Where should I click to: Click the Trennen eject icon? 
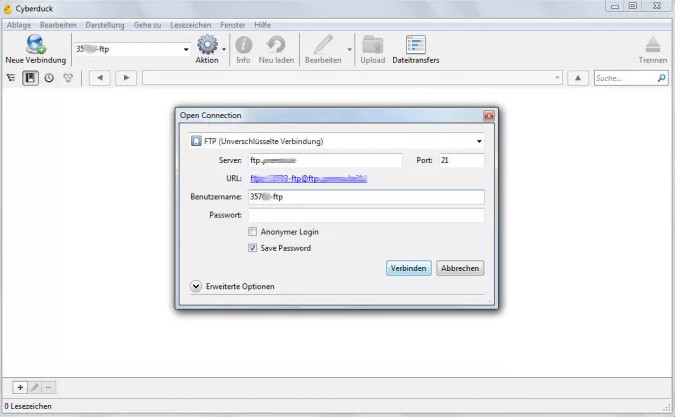(x=653, y=45)
